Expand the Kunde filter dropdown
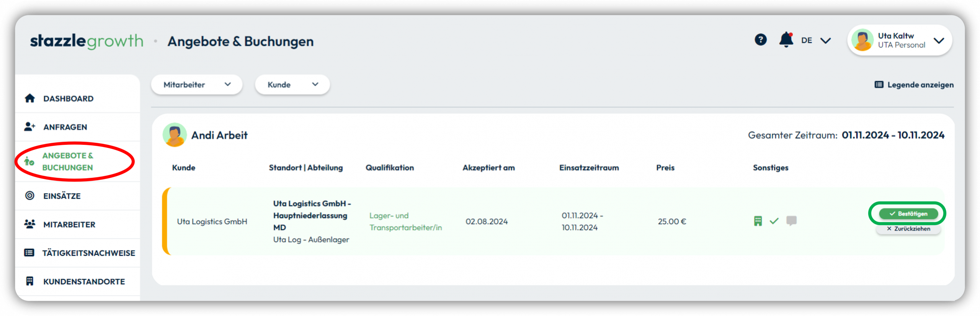This screenshot has height=316, width=980. (292, 85)
